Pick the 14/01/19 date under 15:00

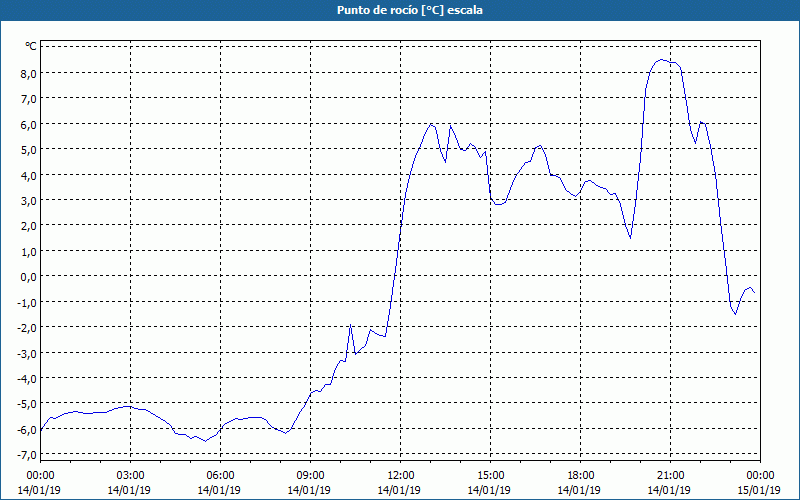click(x=489, y=490)
